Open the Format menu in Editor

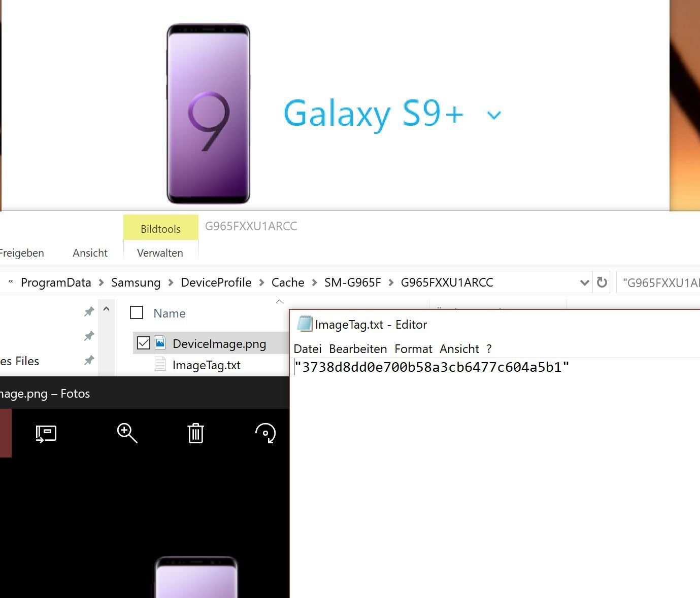pyautogui.click(x=413, y=349)
